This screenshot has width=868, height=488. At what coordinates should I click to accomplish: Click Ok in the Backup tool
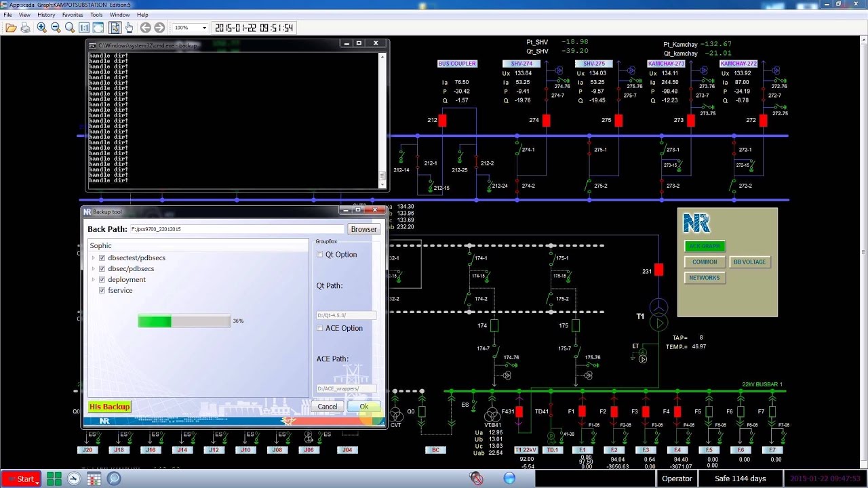pos(364,407)
